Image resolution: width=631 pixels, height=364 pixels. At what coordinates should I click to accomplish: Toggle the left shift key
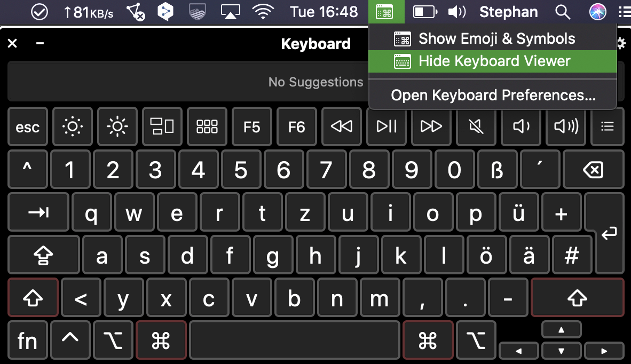[33, 298]
